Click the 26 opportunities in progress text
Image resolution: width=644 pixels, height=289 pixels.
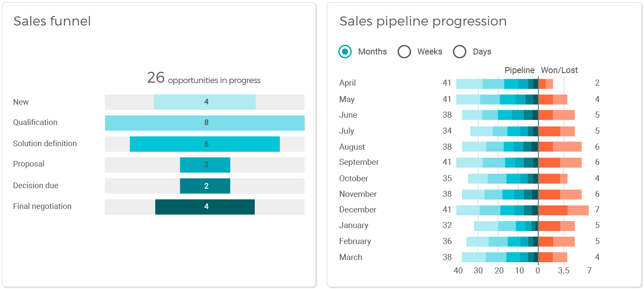click(x=204, y=78)
